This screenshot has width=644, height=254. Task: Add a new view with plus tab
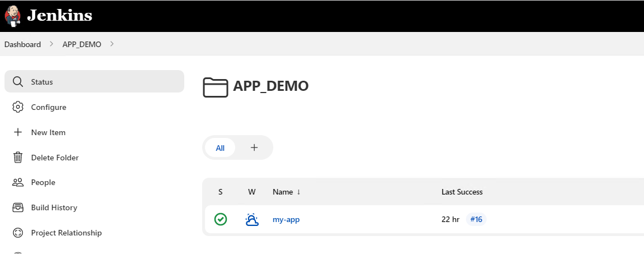click(254, 147)
